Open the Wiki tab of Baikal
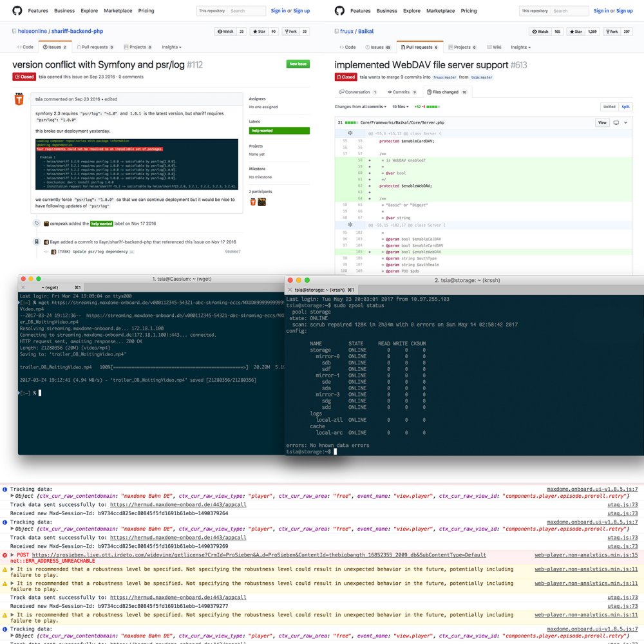This screenshot has height=644, width=644. (x=494, y=47)
